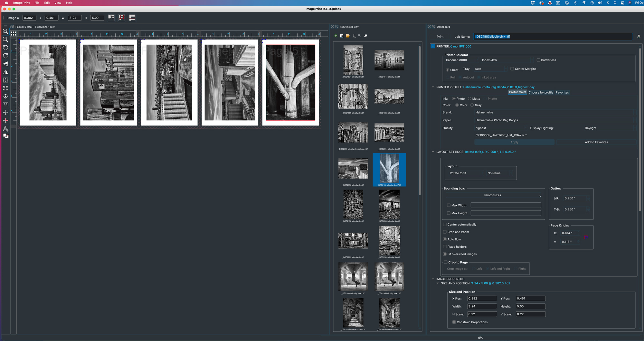Select the add text annotation tool
Viewport: 644px width, 341px height.
[x=5, y=128]
